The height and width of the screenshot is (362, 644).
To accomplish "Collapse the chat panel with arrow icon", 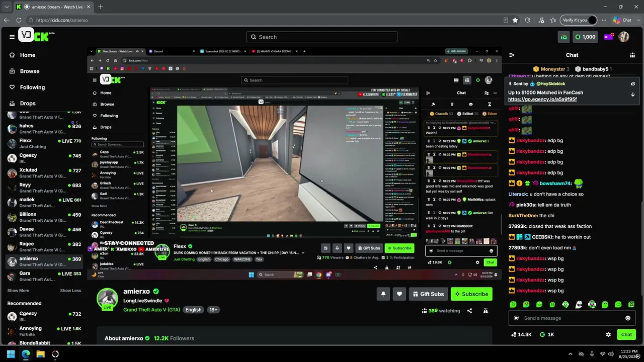I will point(512,55).
